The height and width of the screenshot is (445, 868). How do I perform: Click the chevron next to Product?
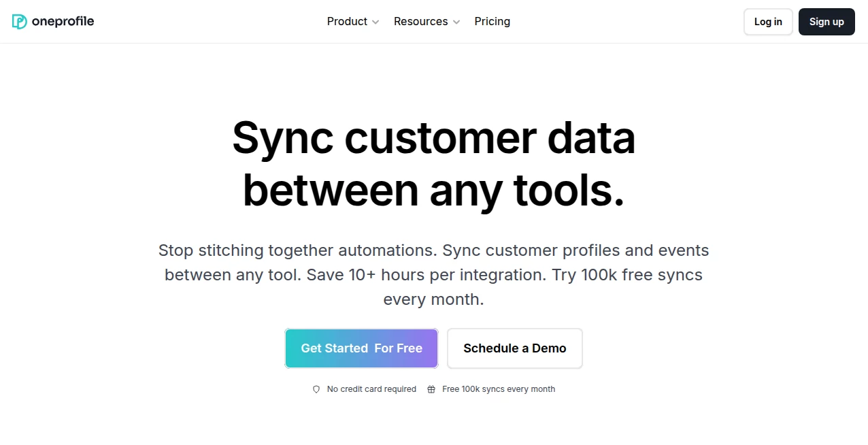pos(375,22)
